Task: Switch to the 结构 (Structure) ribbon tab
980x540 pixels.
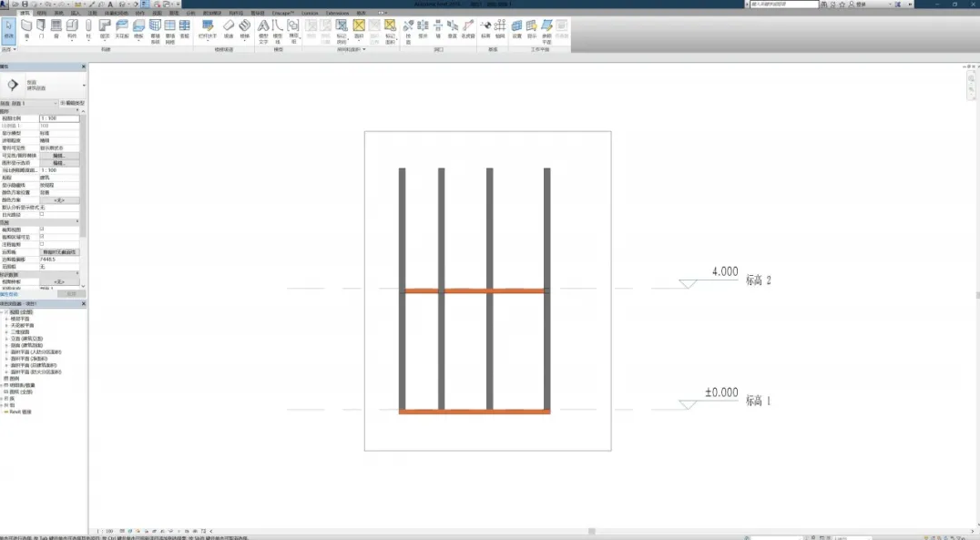Action: pyautogui.click(x=42, y=13)
